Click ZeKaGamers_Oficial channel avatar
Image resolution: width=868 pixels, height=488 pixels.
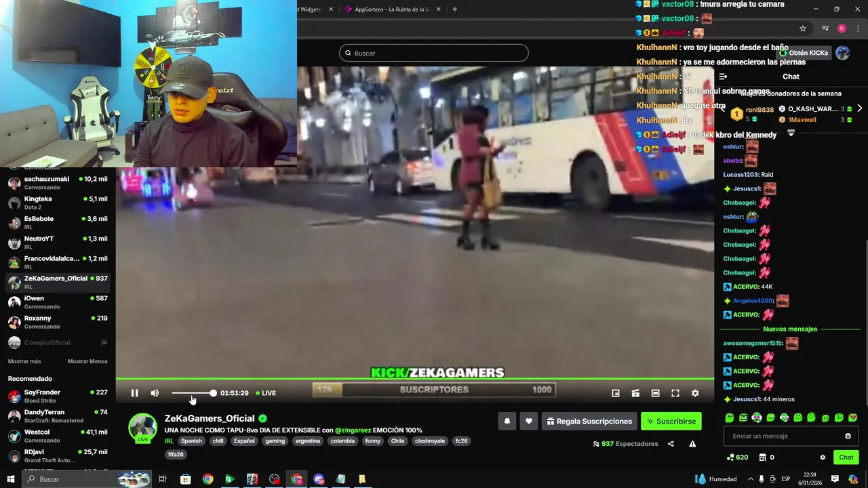click(142, 427)
